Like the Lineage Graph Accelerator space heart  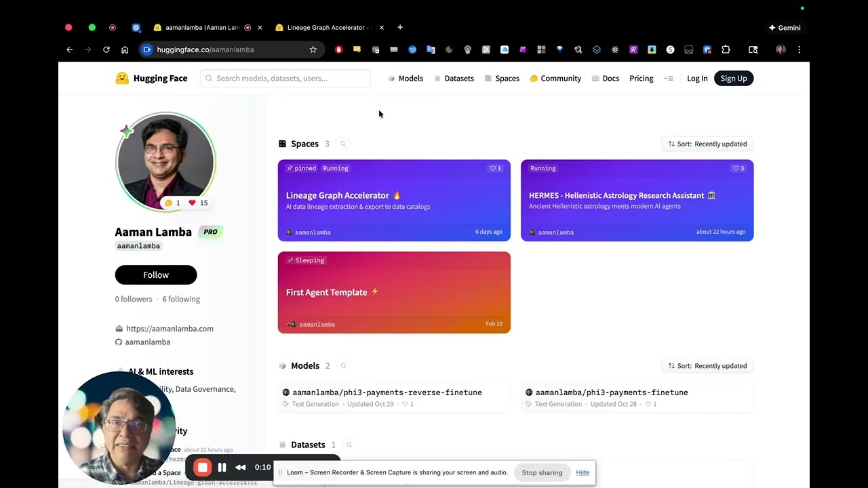(x=495, y=168)
